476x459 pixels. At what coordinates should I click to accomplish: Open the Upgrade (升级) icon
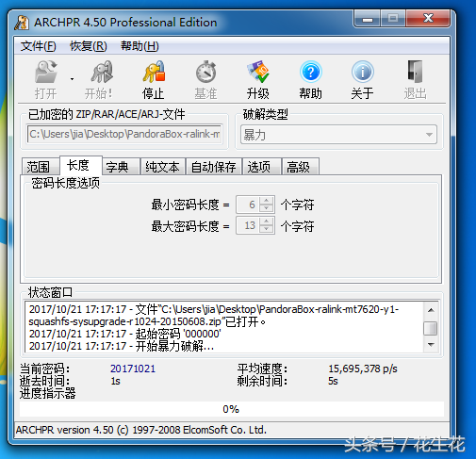click(257, 73)
